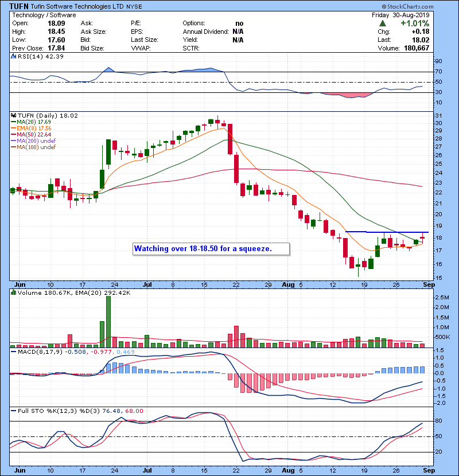Click the Prev Close value 17.84

coord(56,48)
